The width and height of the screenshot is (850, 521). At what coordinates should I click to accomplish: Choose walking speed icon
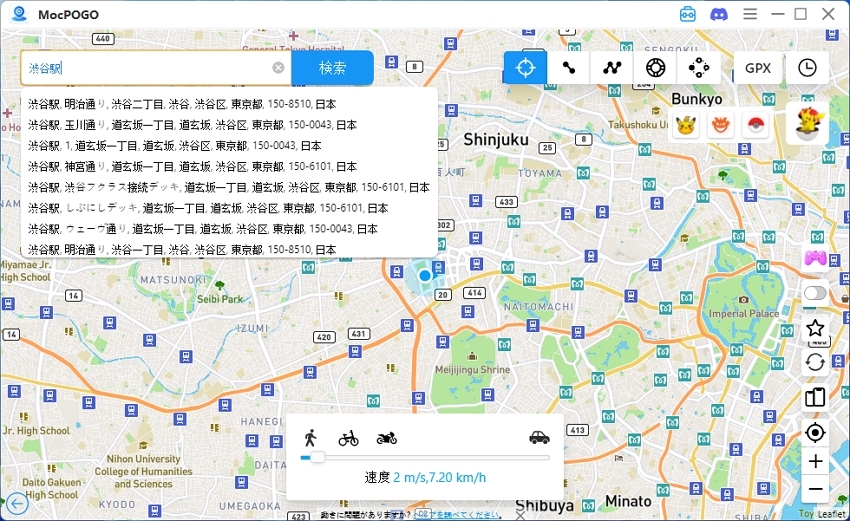[310, 438]
